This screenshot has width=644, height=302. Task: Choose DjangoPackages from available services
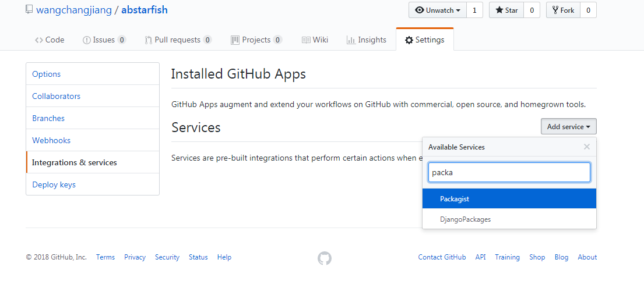(x=509, y=219)
